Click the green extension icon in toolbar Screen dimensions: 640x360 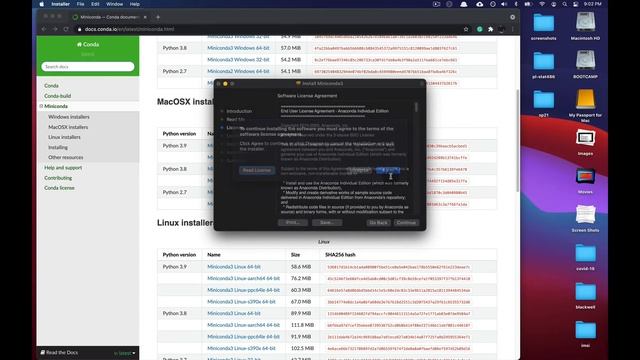point(480,29)
